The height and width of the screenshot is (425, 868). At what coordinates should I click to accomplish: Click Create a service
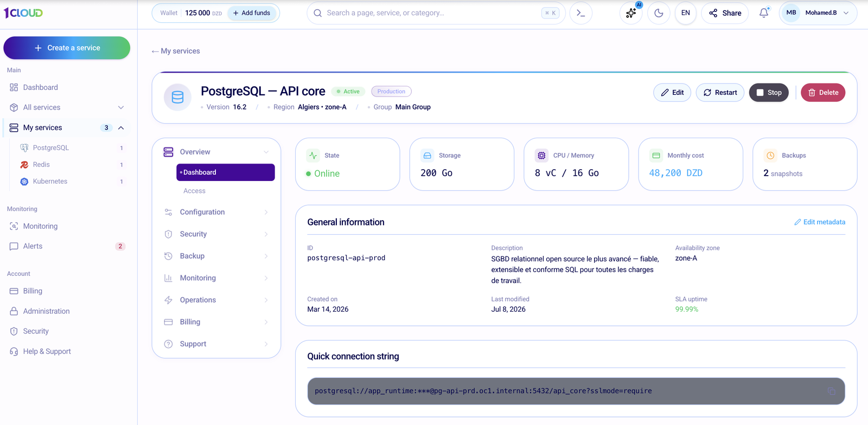pos(67,48)
